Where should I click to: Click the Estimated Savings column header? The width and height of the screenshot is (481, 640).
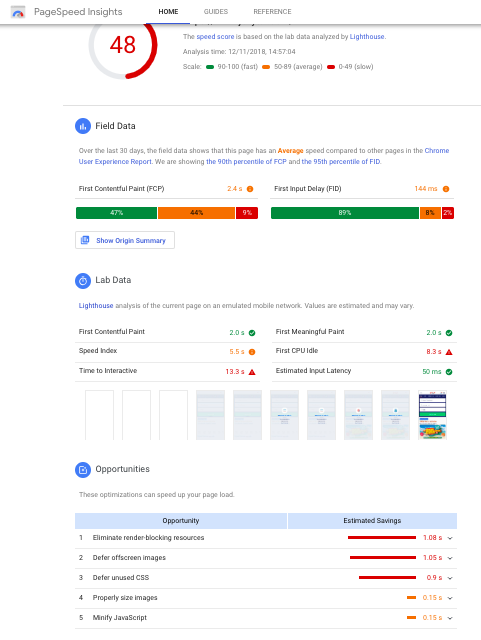(x=372, y=521)
